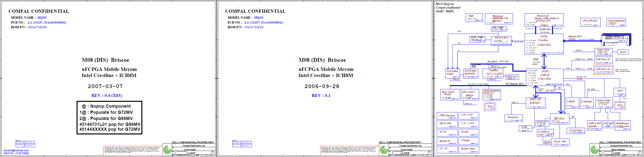The width and height of the screenshot is (644, 157).
Task: Select the LVDS CONN block
Action: tap(477, 39)
